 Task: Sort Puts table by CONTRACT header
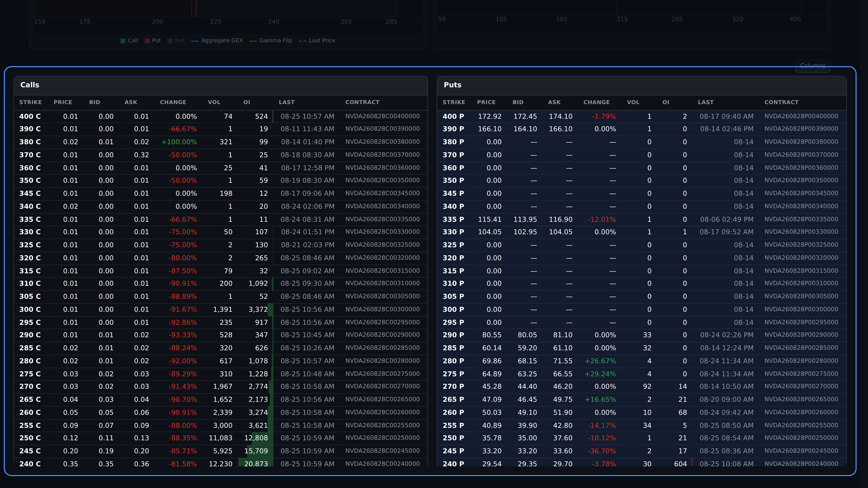781,102
